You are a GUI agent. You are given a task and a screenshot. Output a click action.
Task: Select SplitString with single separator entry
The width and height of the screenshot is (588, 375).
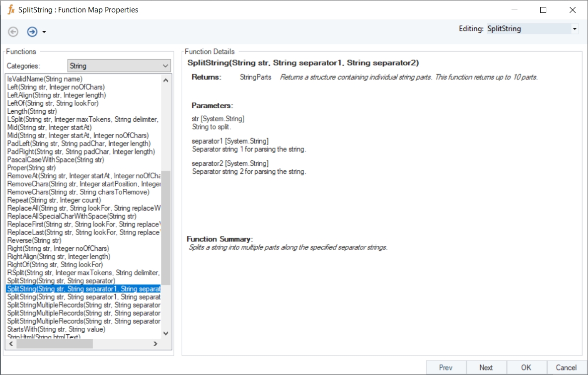[61, 281]
